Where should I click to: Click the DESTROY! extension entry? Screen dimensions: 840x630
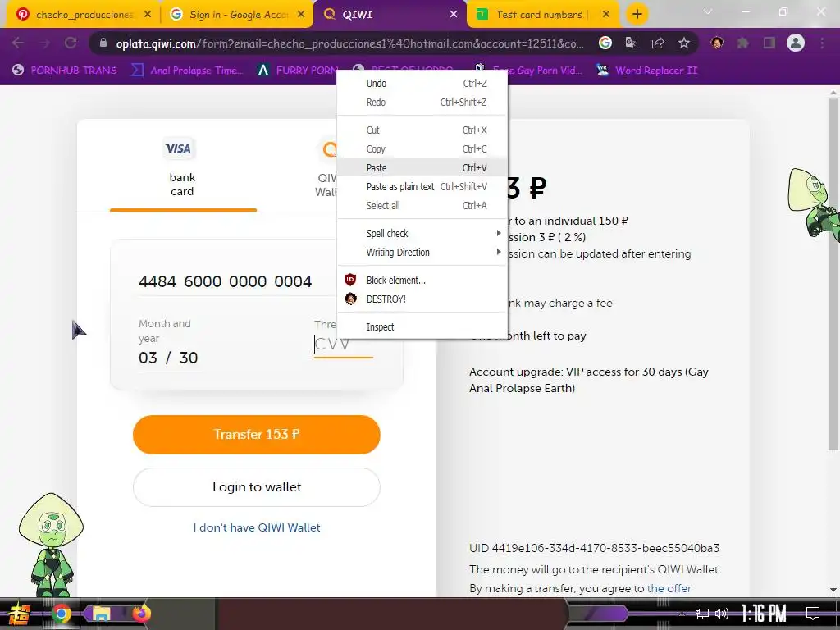tap(422, 299)
